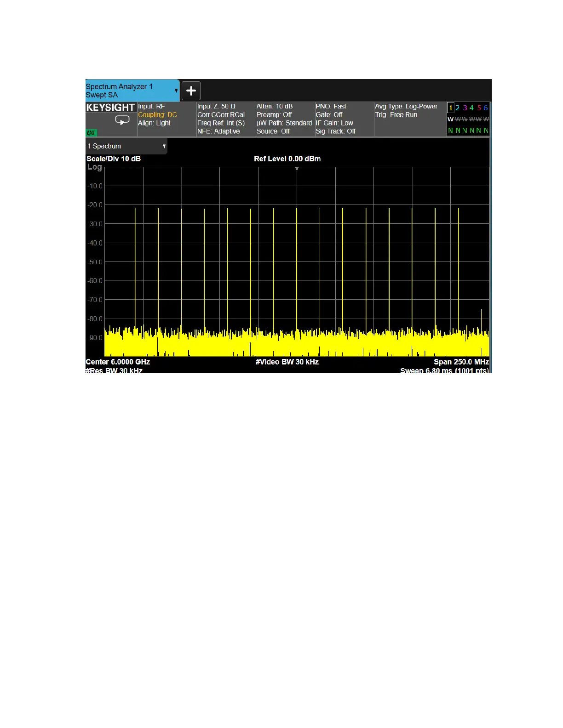The width and height of the screenshot is (563, 728).
Task: Click the center frequency marker triangle on graticule
Action: click(x=297, y=169)
